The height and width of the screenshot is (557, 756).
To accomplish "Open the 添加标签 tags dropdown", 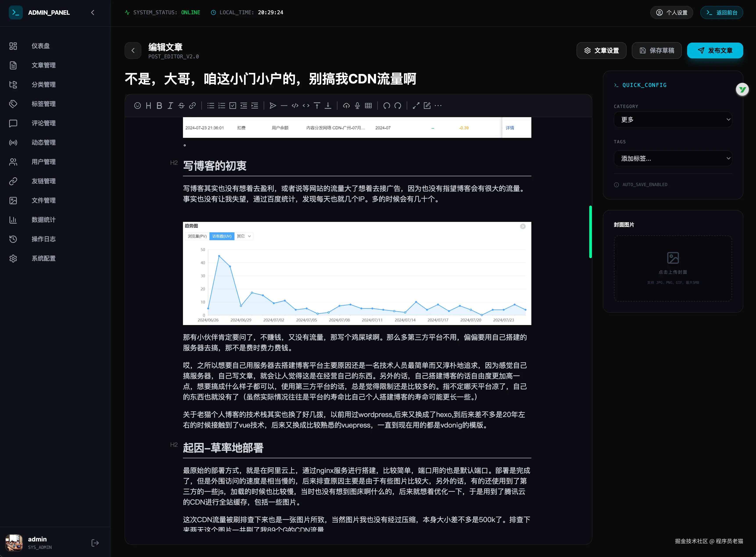I will 673,158.
